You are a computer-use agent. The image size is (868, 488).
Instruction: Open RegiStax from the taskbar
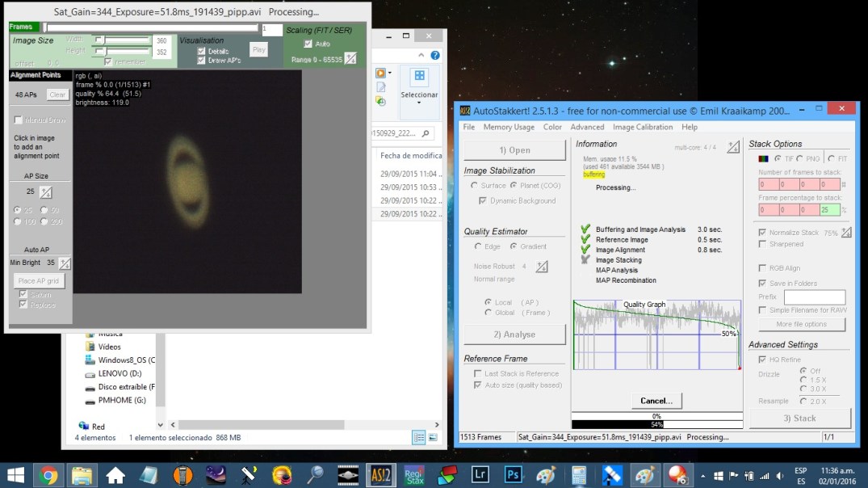pyautogui.click(x=413, y=475)
